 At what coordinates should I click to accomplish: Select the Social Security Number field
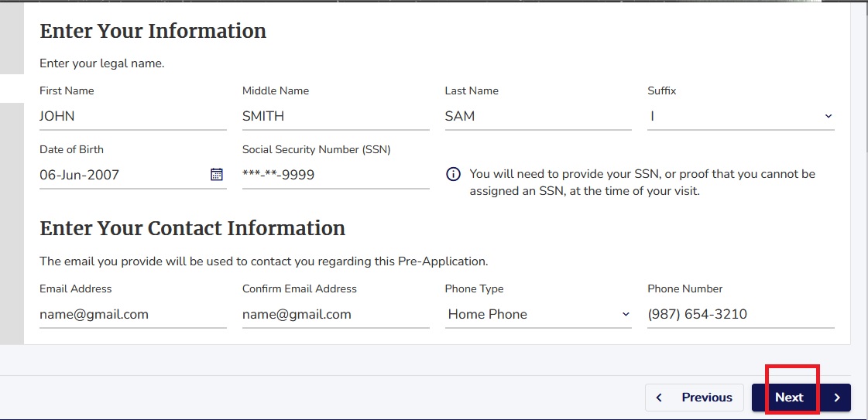pyautogui.click(x=335, y=175)
